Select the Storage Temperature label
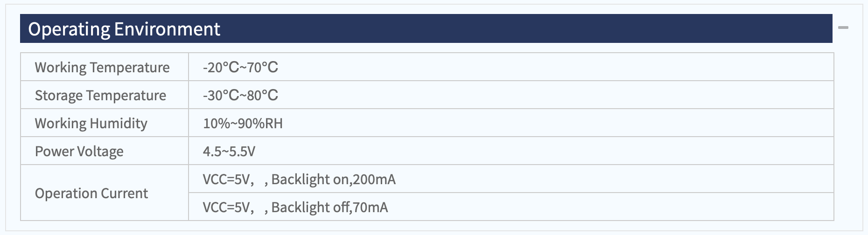 [100, 95]
